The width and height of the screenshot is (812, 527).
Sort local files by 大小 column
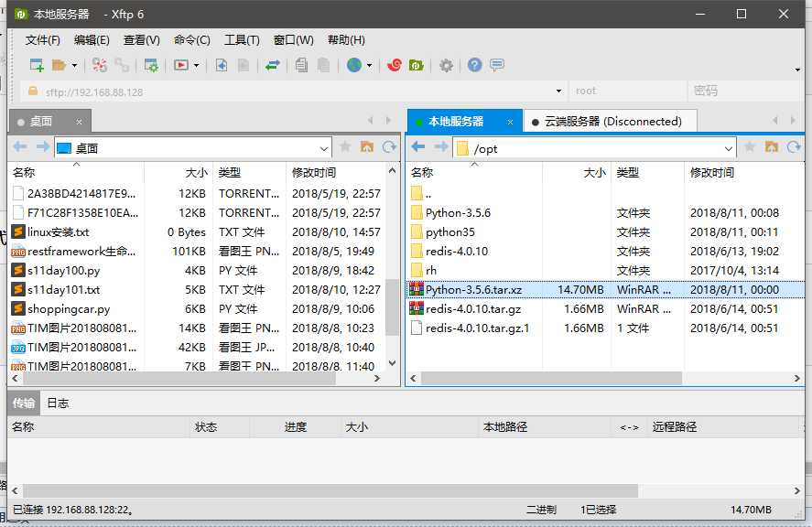[x=178, y=172]
